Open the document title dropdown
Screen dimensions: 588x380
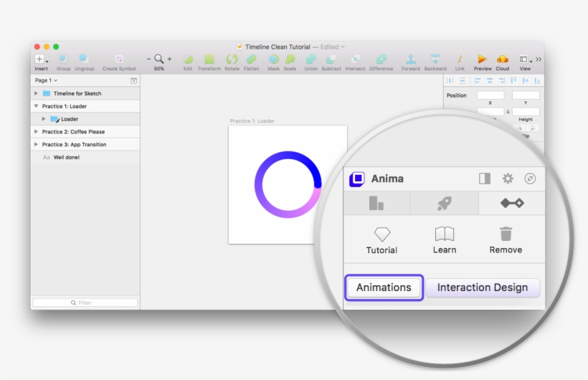coord(342,47)
